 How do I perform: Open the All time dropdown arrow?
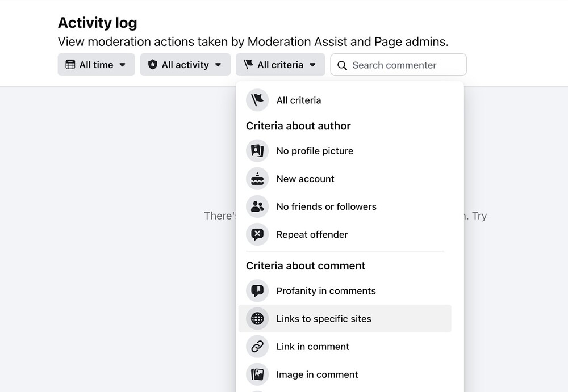click(123, 65)
